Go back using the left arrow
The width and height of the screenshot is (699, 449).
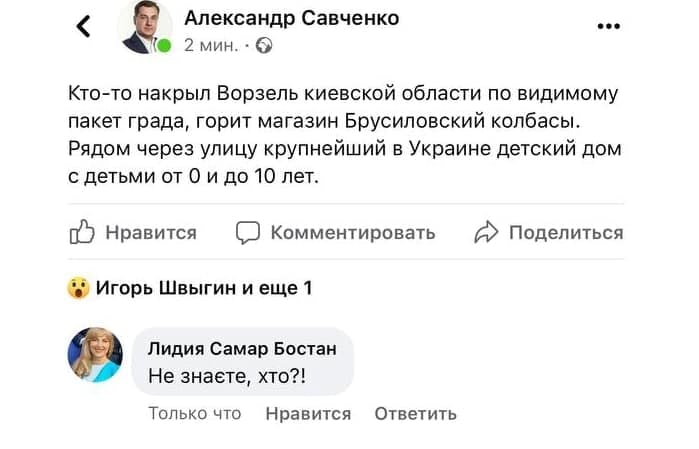click(84, 27)
